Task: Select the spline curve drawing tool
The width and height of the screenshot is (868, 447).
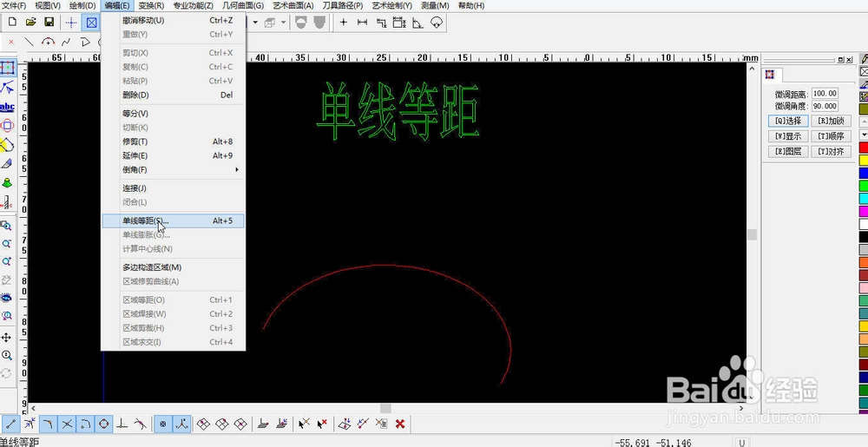Action: [x=67, y=42]
